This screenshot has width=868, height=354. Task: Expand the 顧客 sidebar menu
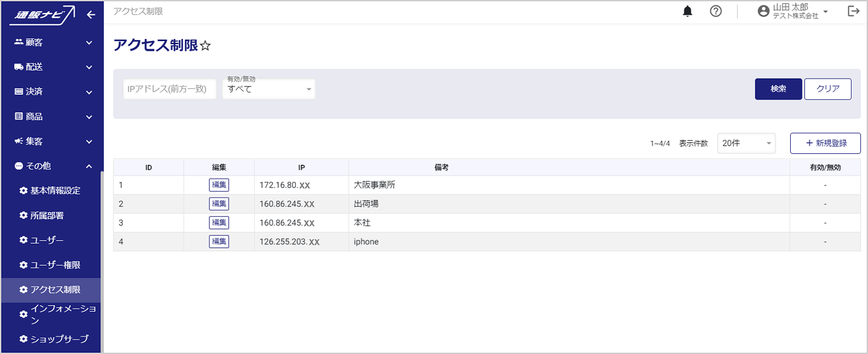pos(52,43)
